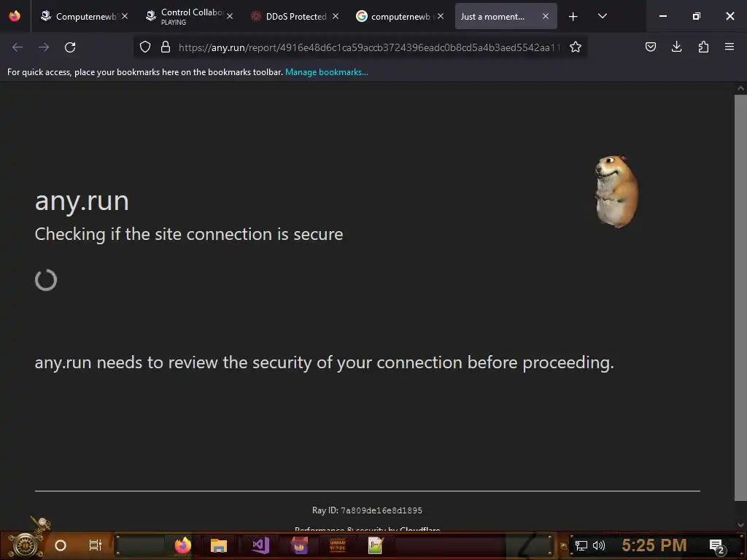Restore down the Firefox window
Viewport: 747px width, 560px height.
tap(697, 16)
